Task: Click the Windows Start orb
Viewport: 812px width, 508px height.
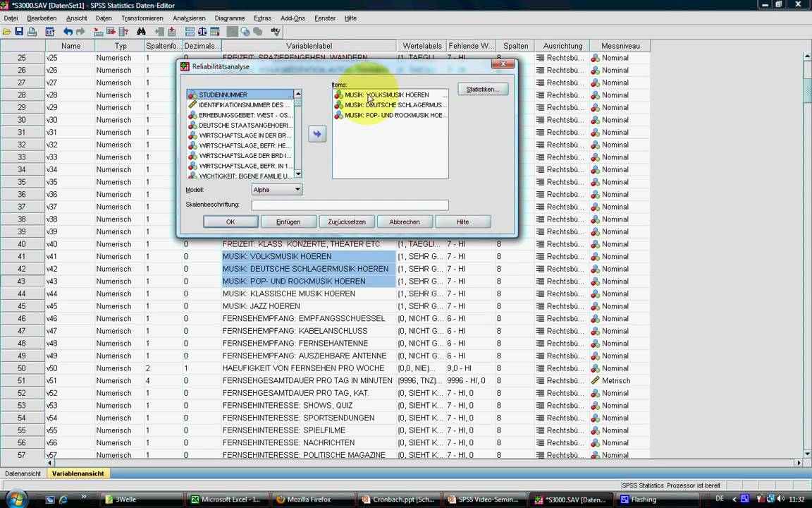Action: [x=16, y=500]
